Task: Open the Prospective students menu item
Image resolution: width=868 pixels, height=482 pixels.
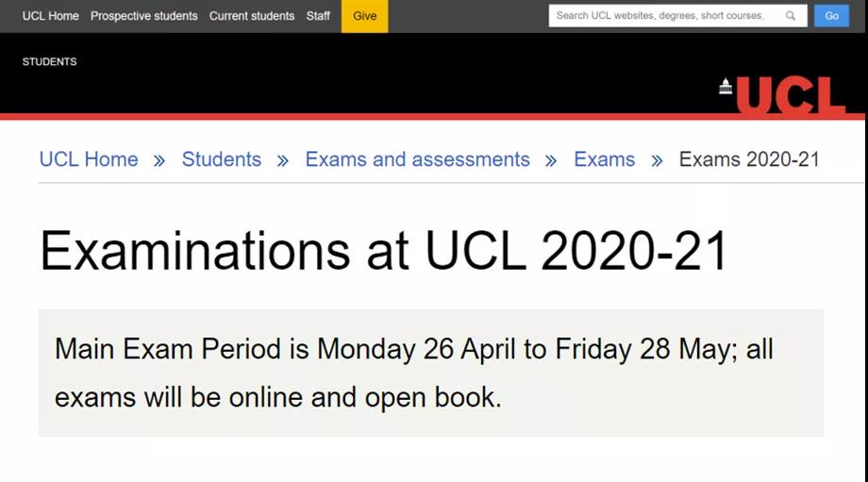Action: [144, 16]
